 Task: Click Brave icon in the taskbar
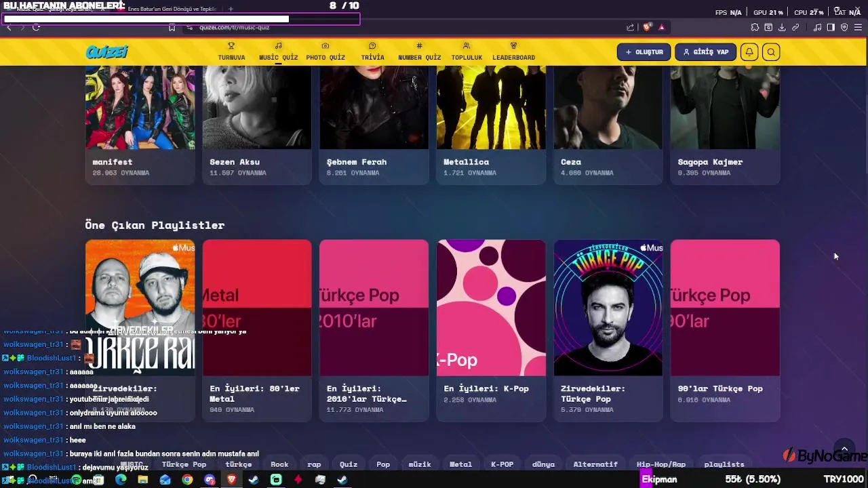click(x=232, y=480)
